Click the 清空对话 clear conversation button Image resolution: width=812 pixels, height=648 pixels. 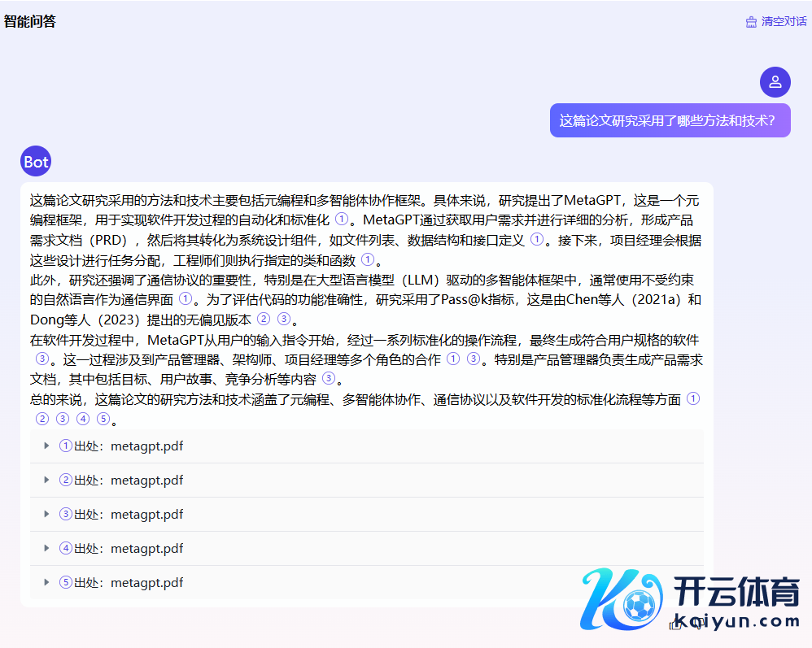click(776, 22)
